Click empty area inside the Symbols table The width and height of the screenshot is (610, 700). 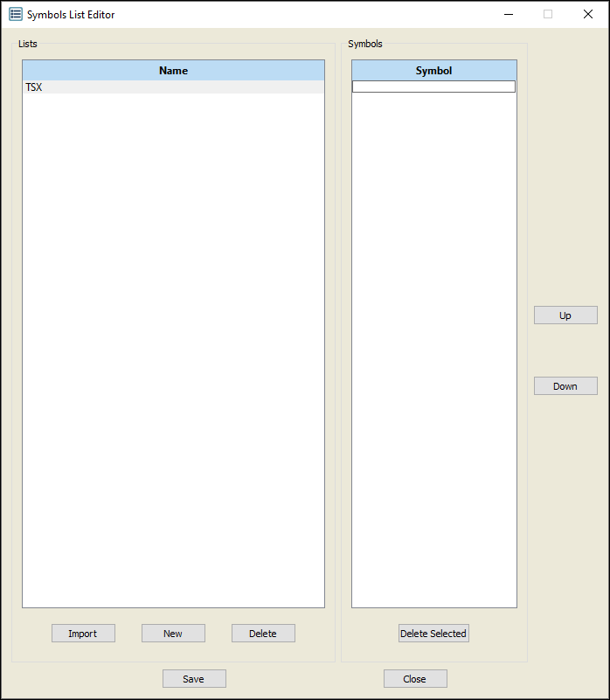(x=433, y=350)
